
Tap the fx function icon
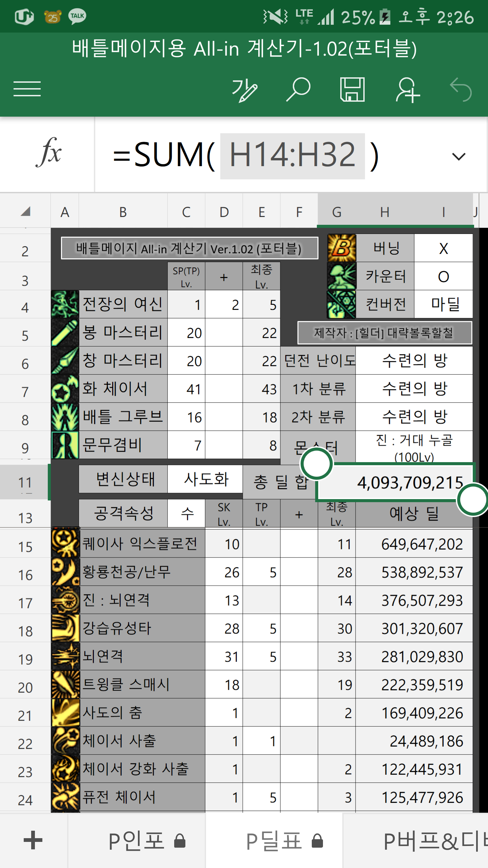(x=48, y=153)
